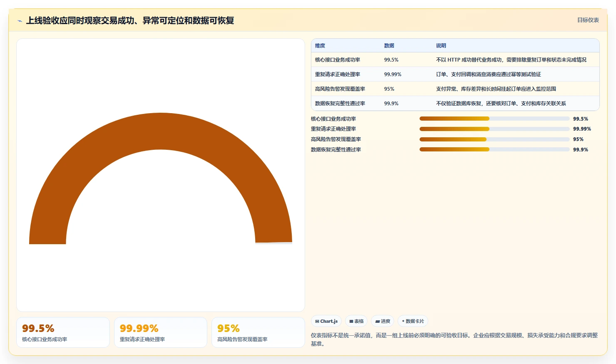Click 数据恢复完整性通过率 label in progress list
616x364 pixels.
tap(336, 150)
